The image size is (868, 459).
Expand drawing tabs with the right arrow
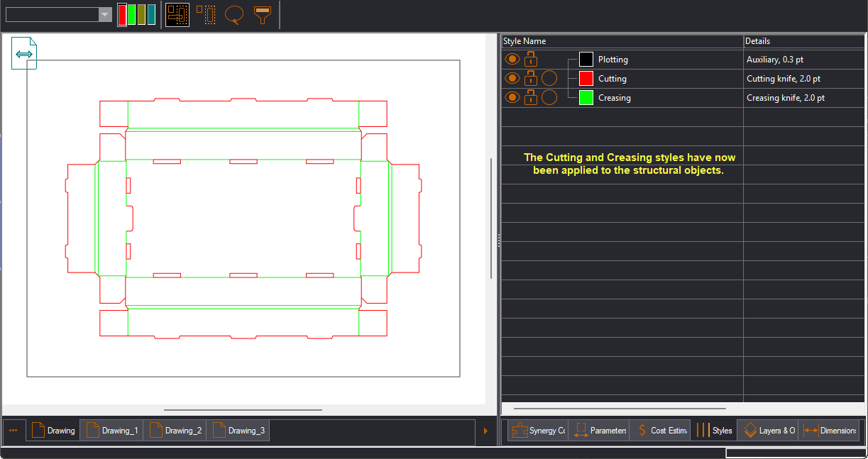(x=485, y=431)
